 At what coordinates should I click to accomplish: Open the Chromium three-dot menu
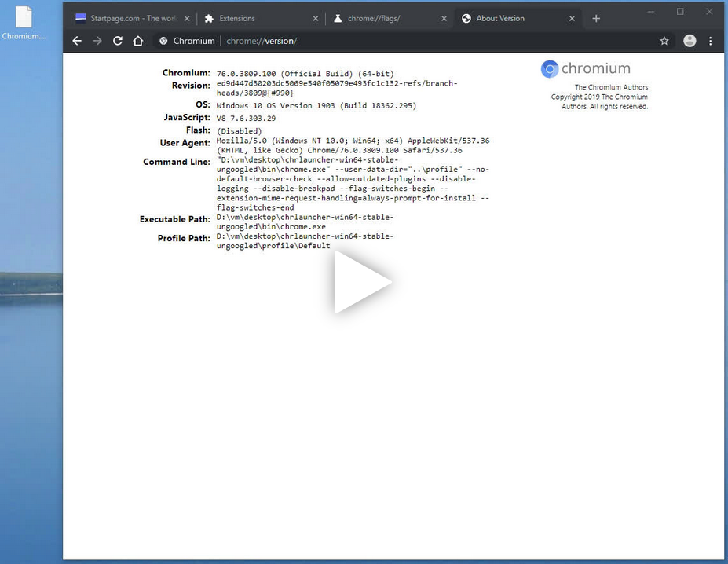click(x=711, y=41)
